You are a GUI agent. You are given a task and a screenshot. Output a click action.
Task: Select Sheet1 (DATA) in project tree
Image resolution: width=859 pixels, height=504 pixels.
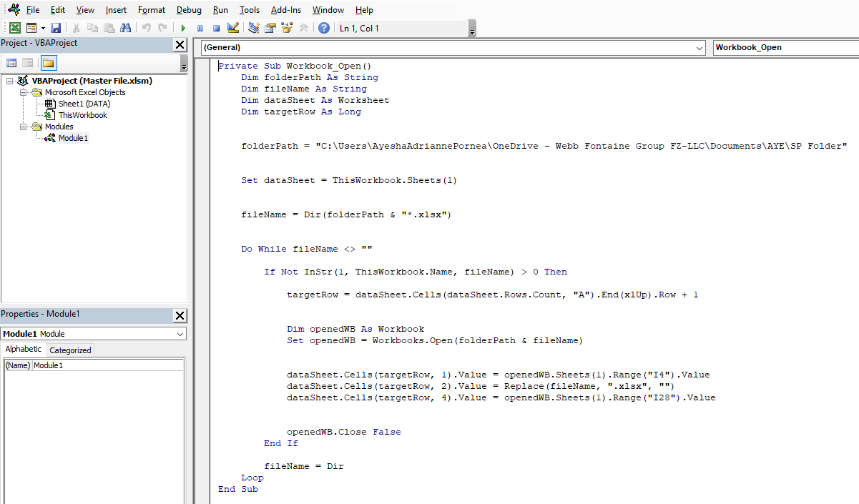[84, 104]
